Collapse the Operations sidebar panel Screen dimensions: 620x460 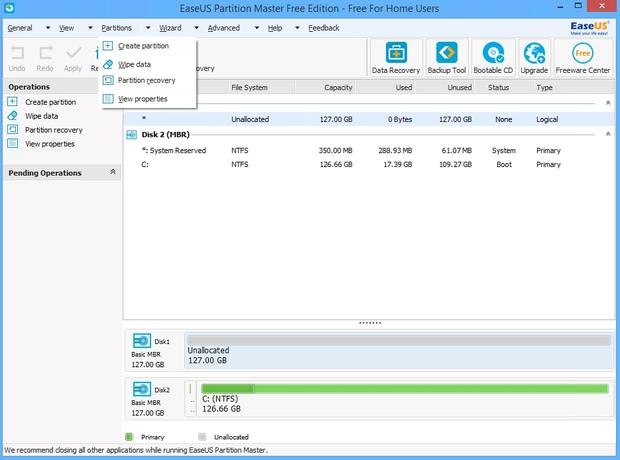tap(113, 87)
